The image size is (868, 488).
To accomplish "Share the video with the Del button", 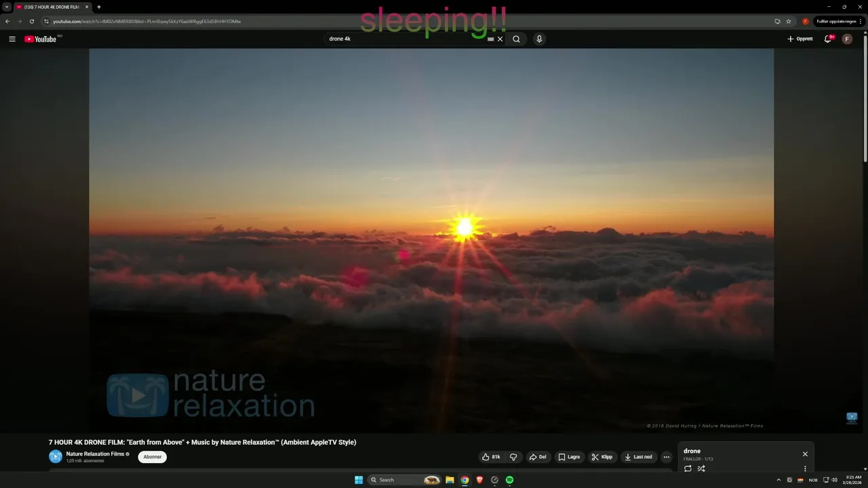I will coord(538,457).
